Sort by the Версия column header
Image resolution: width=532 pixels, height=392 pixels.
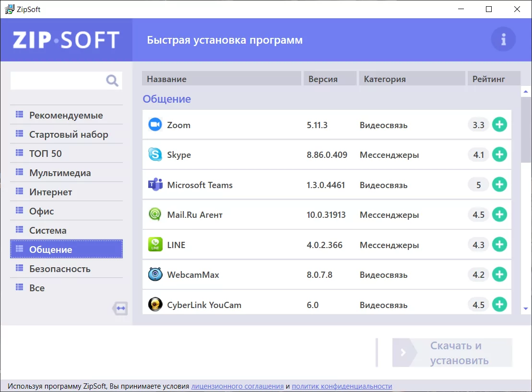(x=330, y=79)
